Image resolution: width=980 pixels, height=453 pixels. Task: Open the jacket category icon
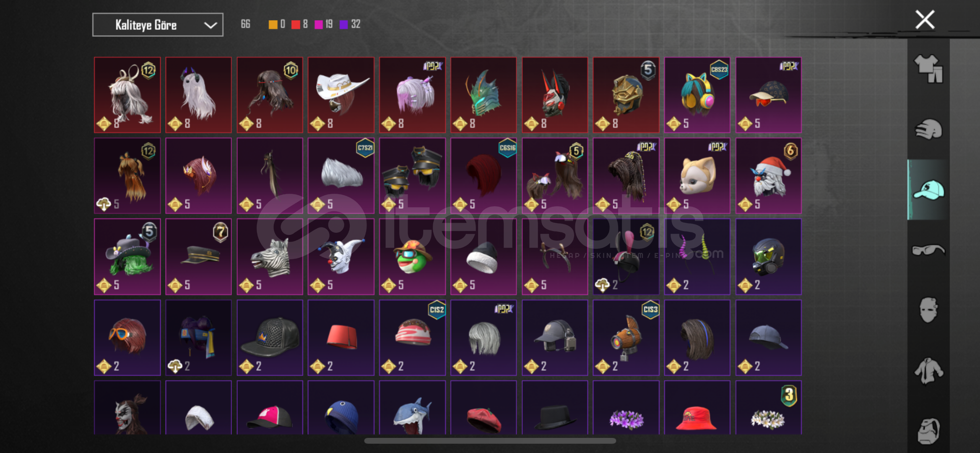click(x=928, y=370)
